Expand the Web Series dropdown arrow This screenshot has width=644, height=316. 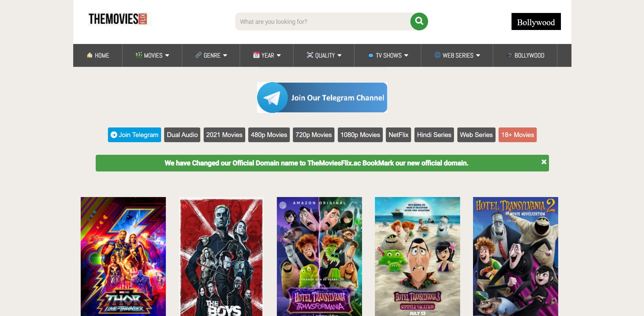(x=478, y=55)
